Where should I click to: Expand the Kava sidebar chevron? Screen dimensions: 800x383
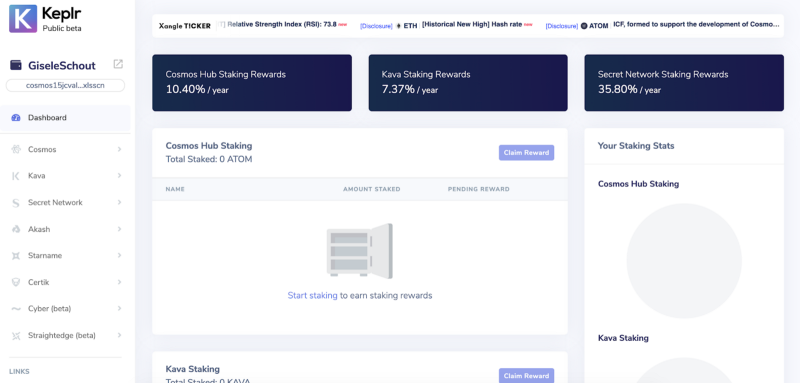click(119, 175)
